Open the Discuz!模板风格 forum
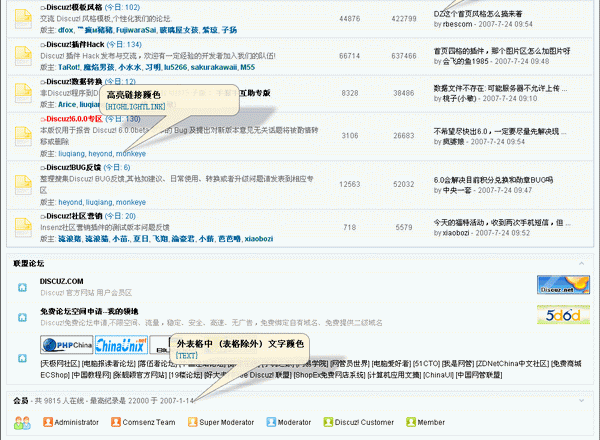This screenshot has height=440, width=600. (74, 7)
